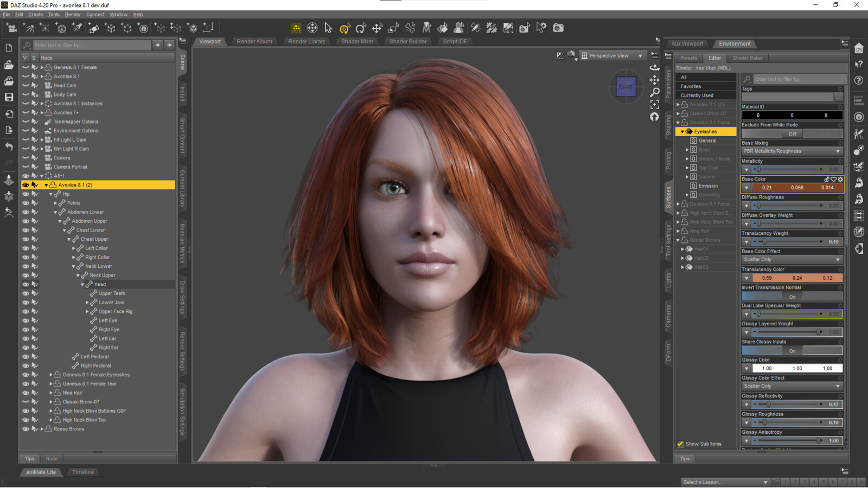Create a new camera from the toolbar
Image resolution: width=868 pixels, height=488 pixels.
tap(11, 28)
